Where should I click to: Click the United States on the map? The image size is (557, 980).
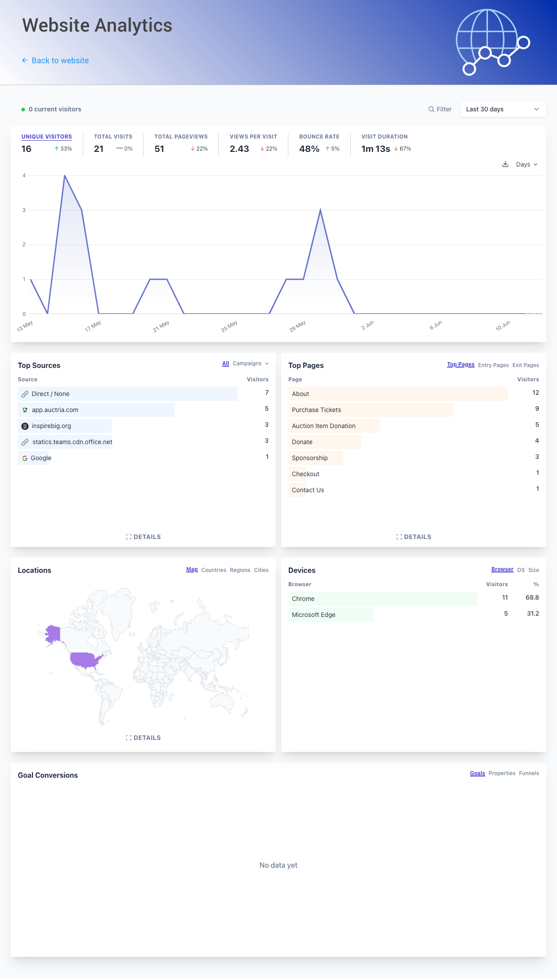(86, 659)
